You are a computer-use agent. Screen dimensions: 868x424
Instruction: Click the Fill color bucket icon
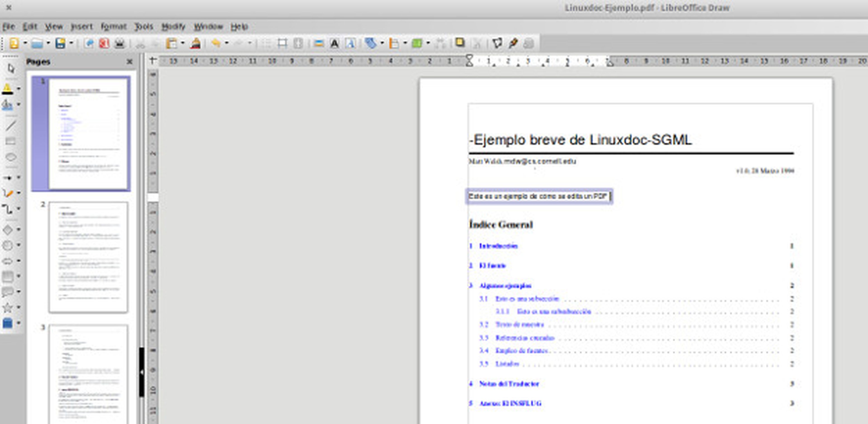point(7,105)
